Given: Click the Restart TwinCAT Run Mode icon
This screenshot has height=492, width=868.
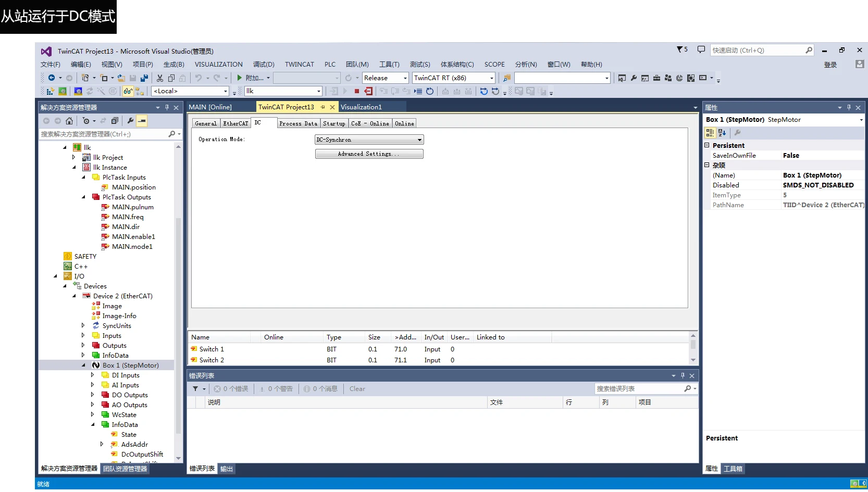Looking at the screenshot, I should [x=63, y=91].
